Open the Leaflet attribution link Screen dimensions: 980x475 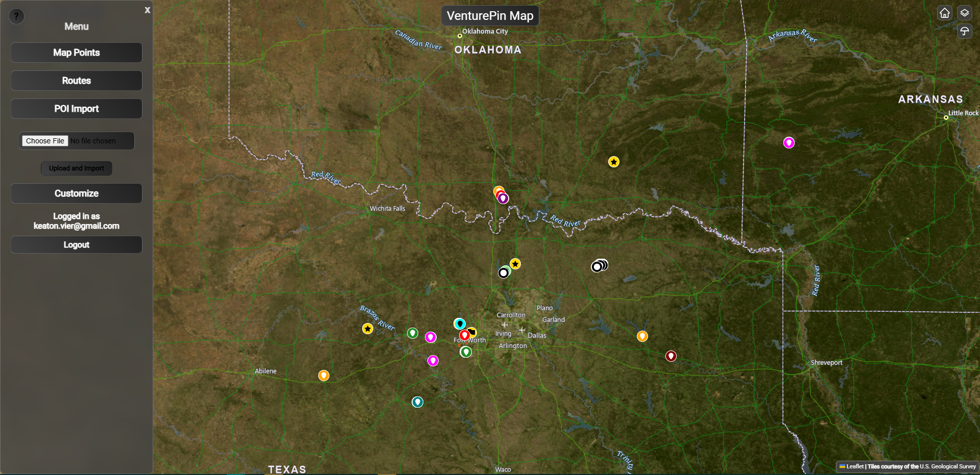point(854,466)
